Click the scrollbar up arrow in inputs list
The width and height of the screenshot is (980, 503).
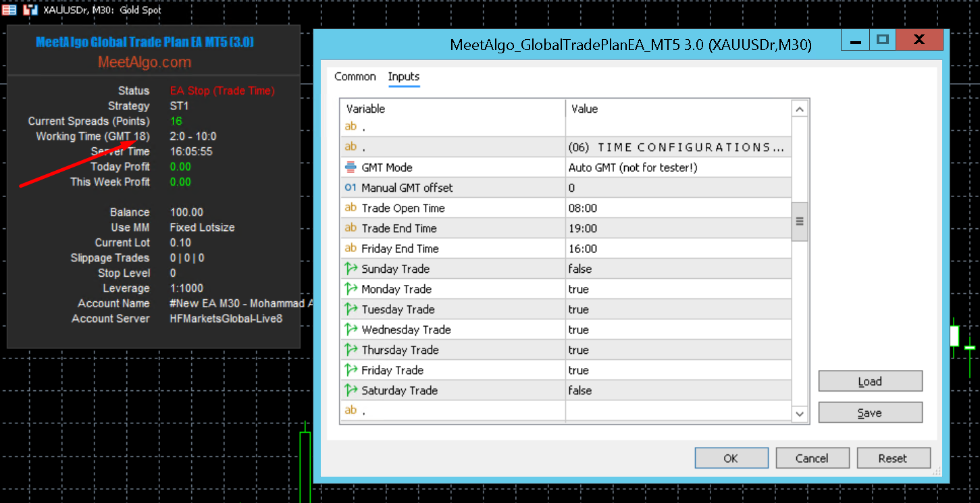pyautogui.click(x=800, y=109)
